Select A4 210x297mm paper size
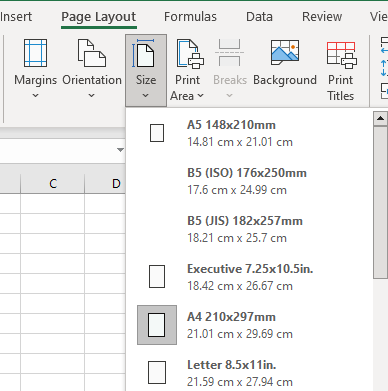The width and height of the screenshot is (388, 391). pyautogui.click(x=249, y=325)
